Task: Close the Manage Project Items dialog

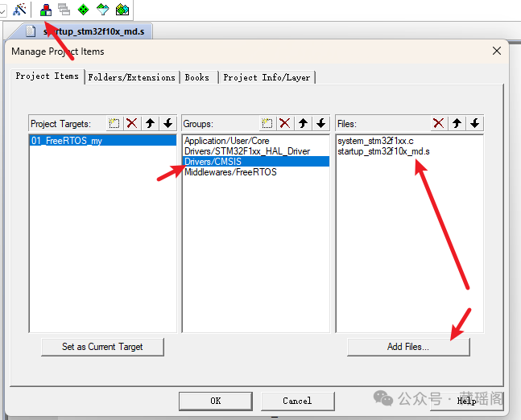Action: 497,51
